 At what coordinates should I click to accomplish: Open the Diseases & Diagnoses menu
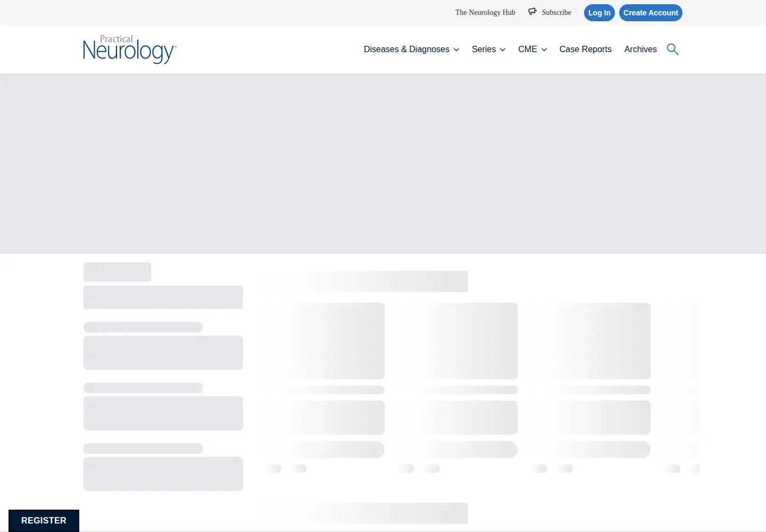(406, 49)
